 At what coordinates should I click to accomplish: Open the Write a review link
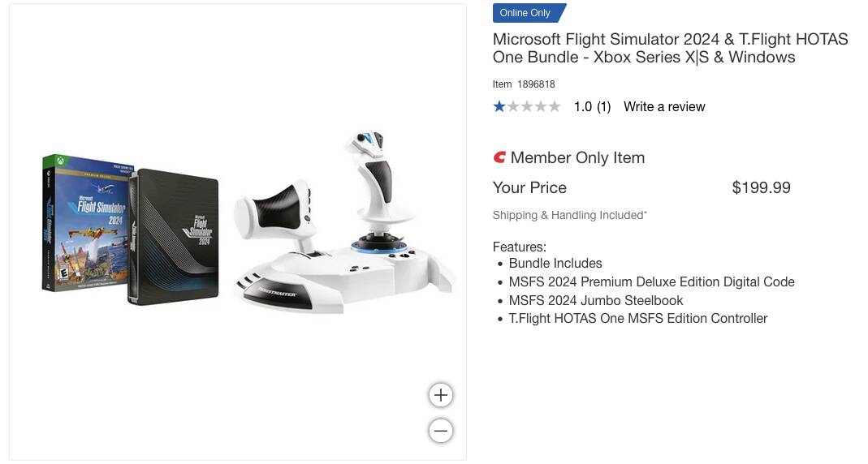click(664, 107)
